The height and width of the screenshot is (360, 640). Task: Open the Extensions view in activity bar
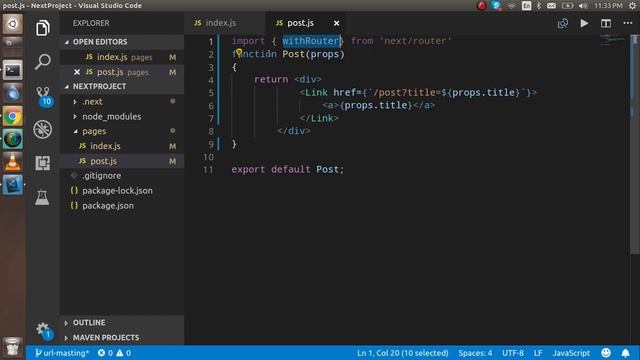click(x=42, y=163)
